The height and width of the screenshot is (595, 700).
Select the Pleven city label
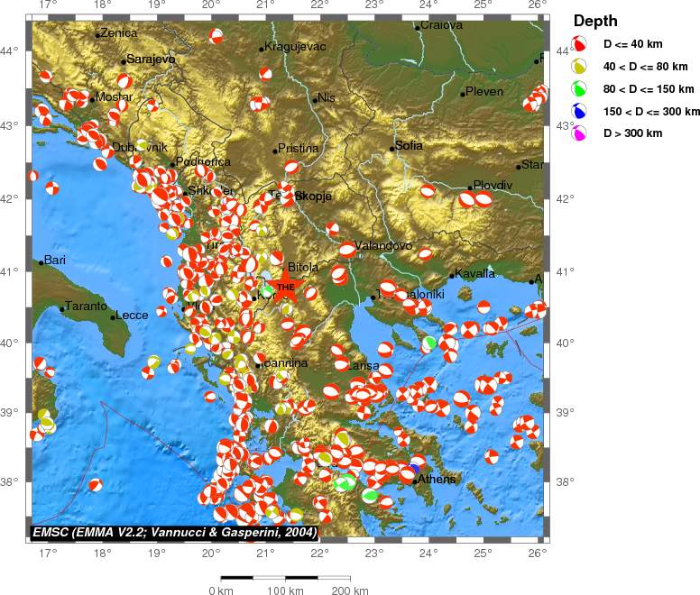click(x=484, y=91)
